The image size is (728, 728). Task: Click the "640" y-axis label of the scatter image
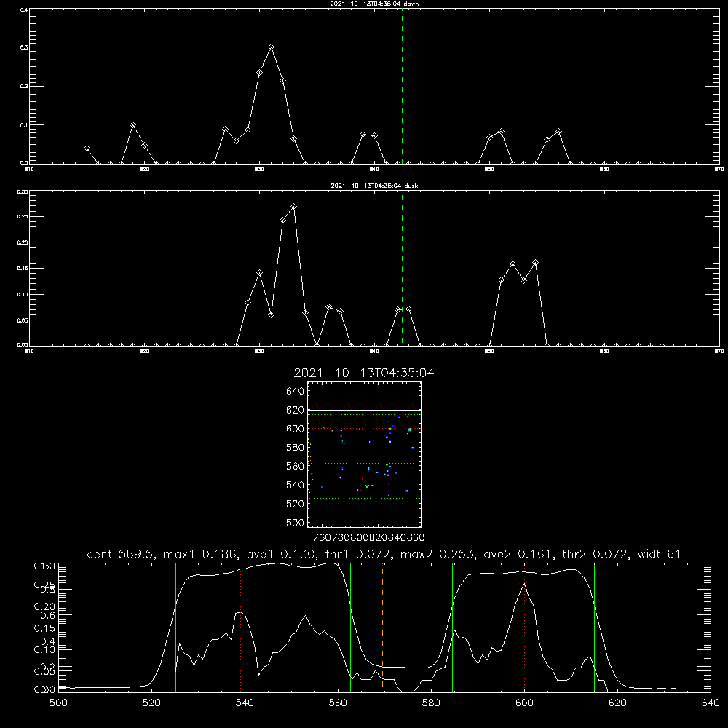click(296, 392)
